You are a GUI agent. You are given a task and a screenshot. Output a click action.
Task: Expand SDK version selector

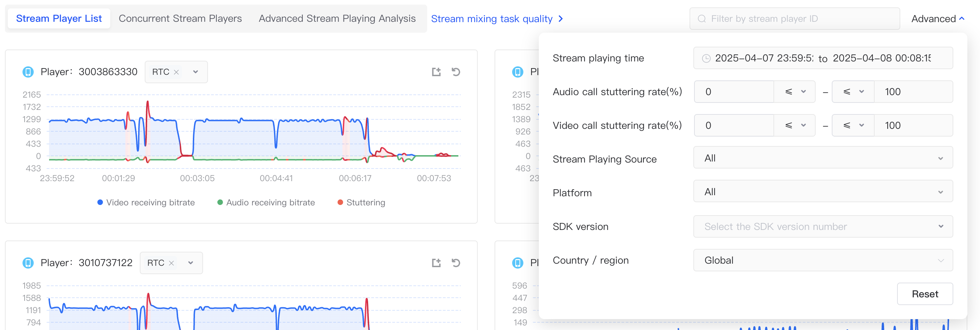[823, 226]
